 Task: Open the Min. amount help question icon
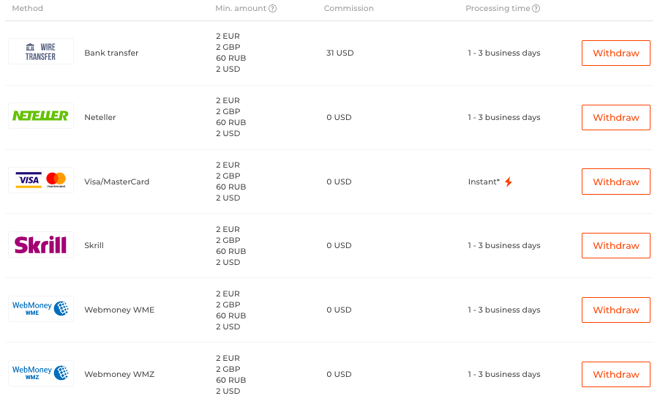coord(273,8)
